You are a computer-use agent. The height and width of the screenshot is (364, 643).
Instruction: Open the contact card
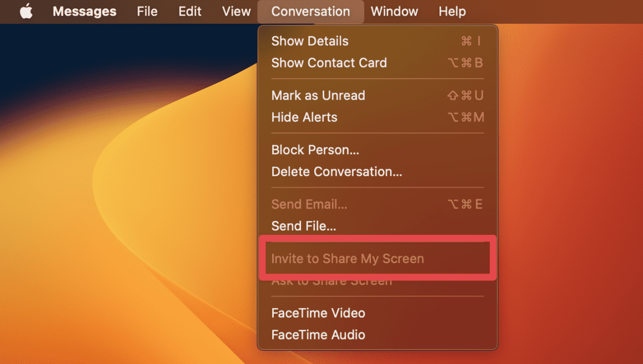tap(329, 63)
